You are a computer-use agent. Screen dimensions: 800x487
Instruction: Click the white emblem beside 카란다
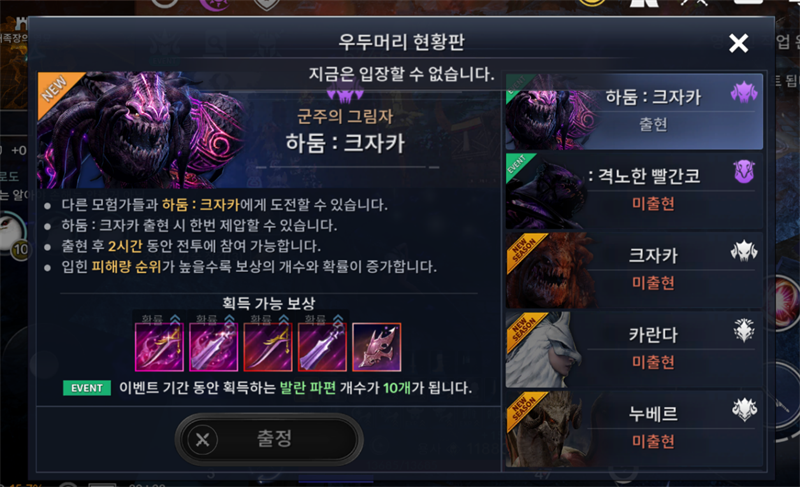coord(744,330)
